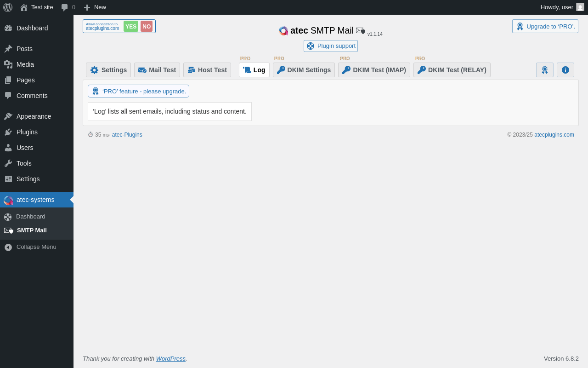Open Test site in the admin bar

click(x=37, y=7)
